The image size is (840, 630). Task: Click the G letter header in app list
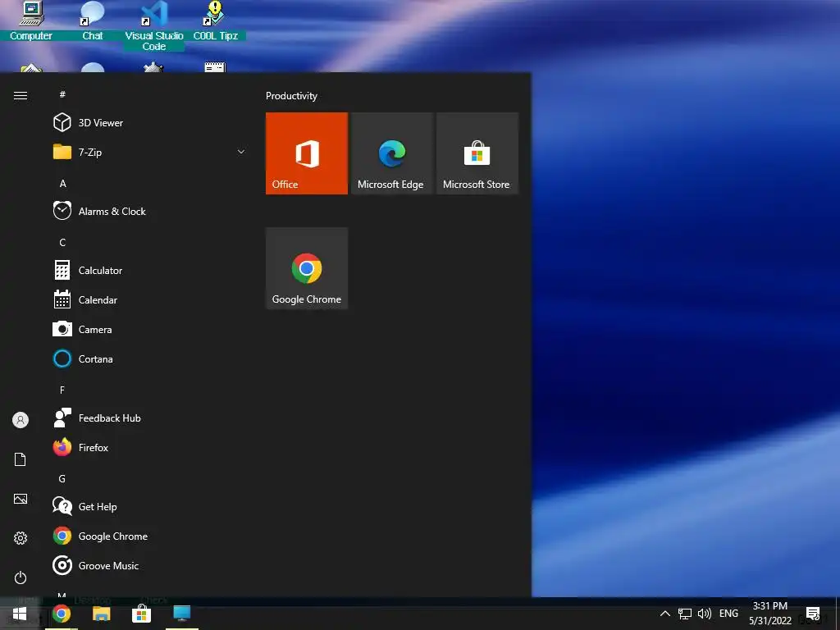coord(62,478)
